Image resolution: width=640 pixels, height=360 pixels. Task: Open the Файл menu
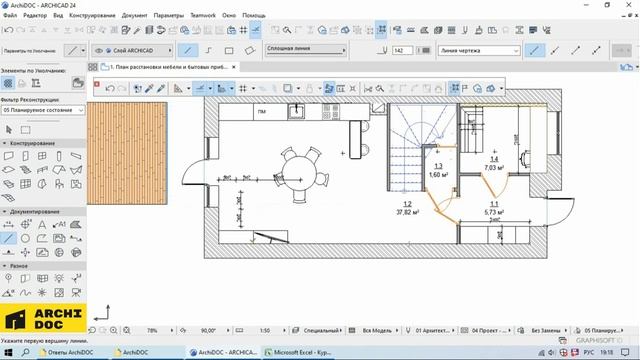coord(10,15)
